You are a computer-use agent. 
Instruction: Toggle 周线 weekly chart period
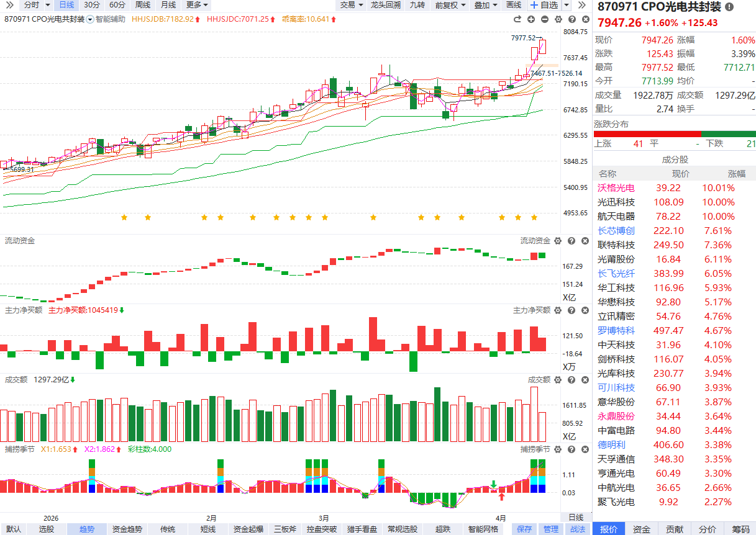coord(142,5)
